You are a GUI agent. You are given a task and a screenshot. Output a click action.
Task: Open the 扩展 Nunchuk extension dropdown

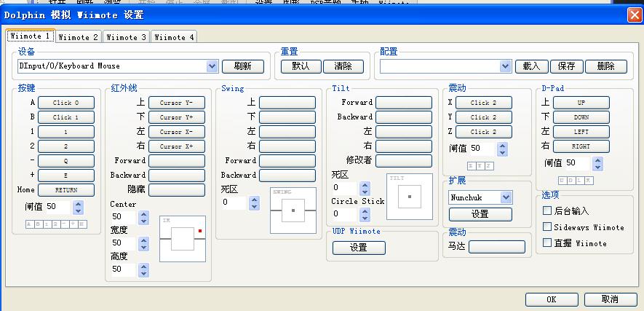pos(480,197)
